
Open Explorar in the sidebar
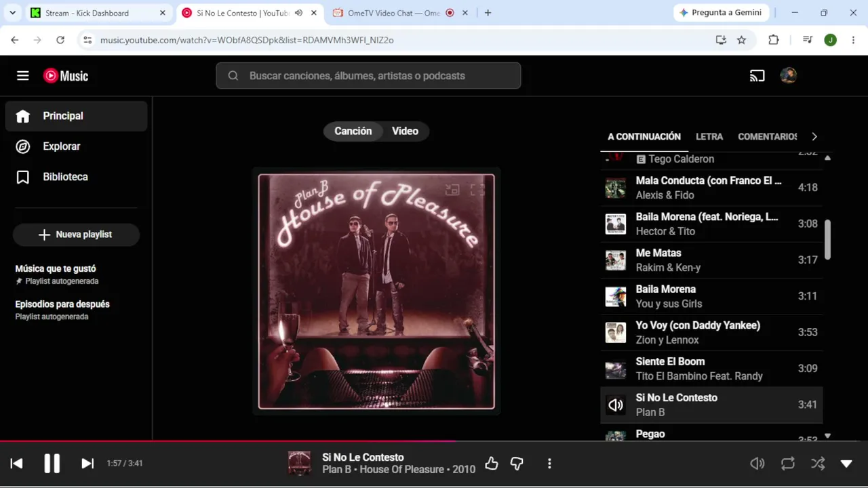76,146
